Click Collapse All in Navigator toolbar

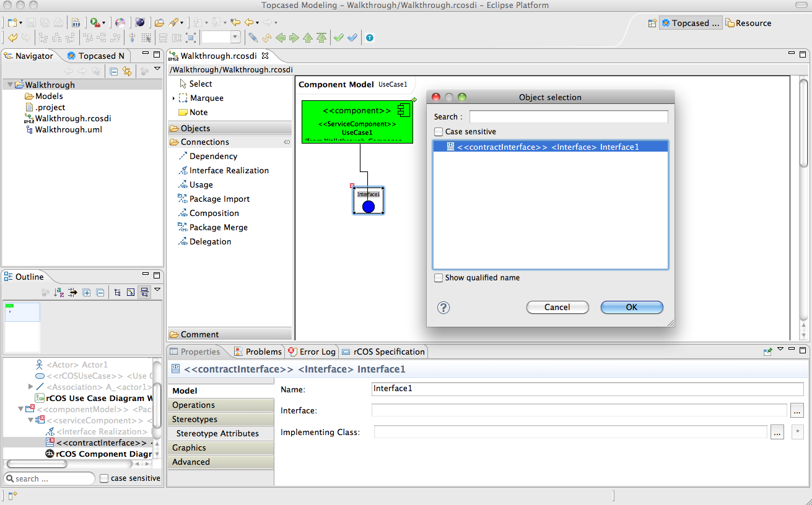coord(114,71)
